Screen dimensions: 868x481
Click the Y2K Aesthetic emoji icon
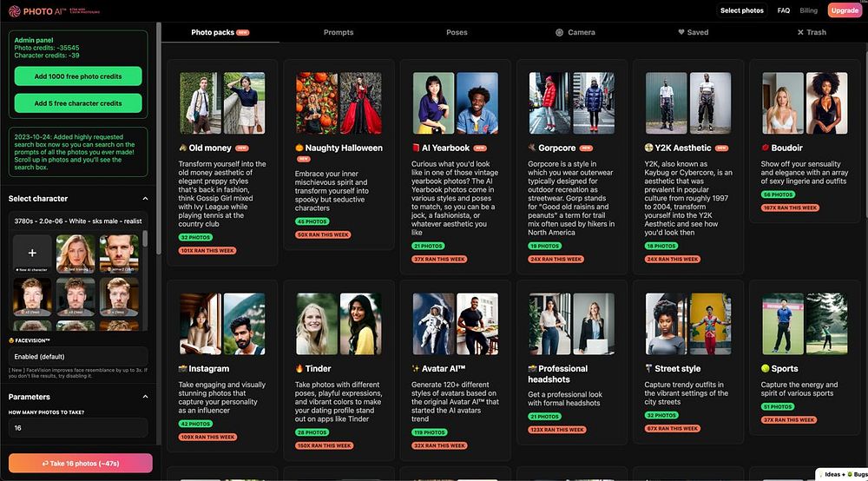point(648,148)
